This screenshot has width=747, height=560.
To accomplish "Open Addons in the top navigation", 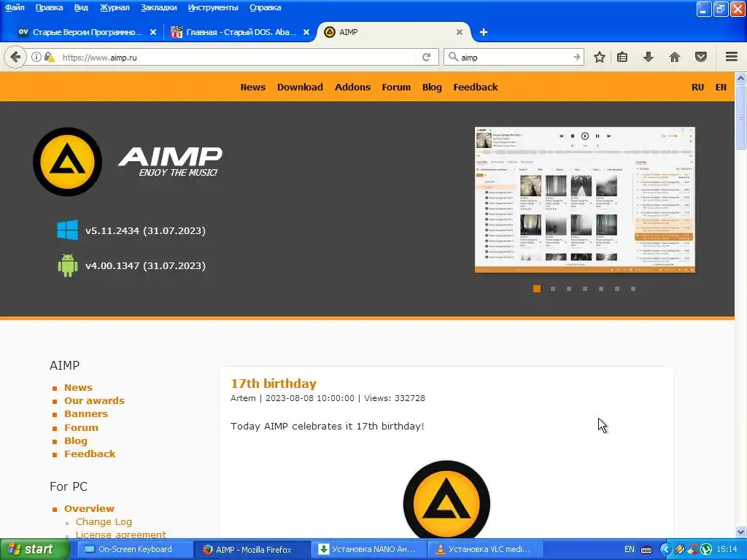I will click(x=352, y=87).
